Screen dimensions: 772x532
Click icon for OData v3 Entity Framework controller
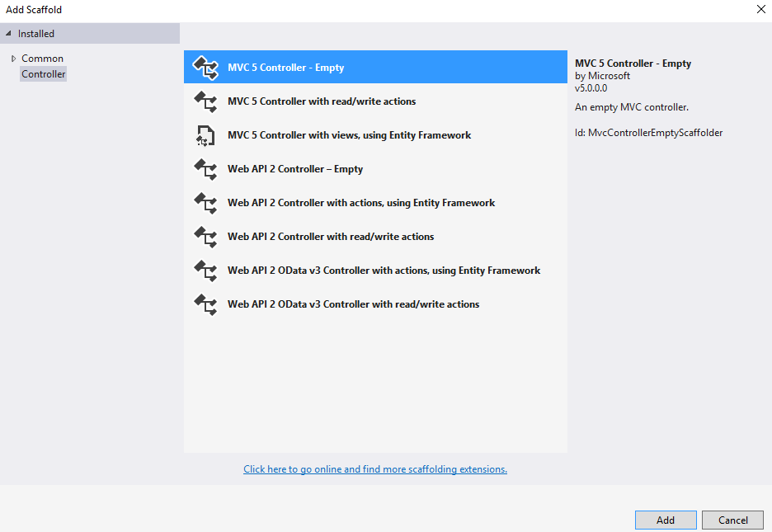pos(205,271)
